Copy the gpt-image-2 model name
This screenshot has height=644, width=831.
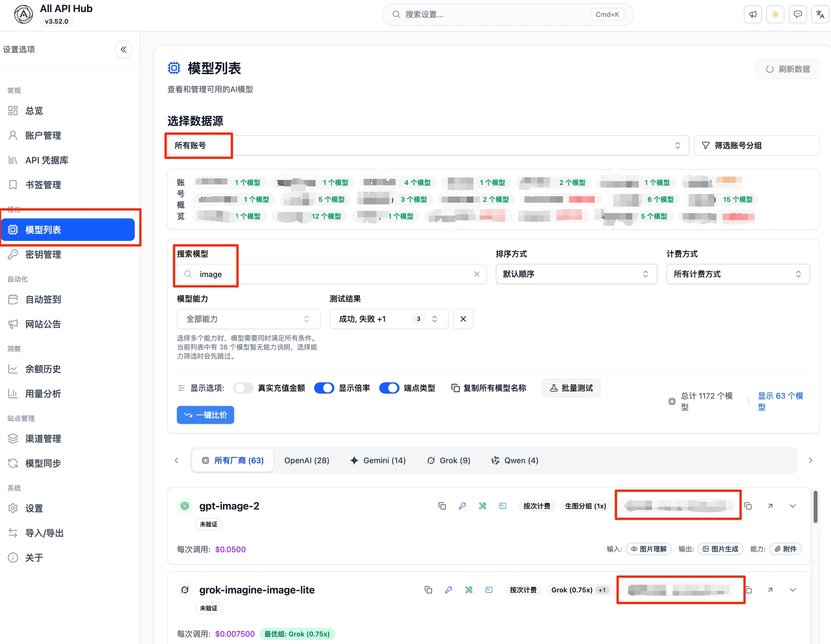[442, 506]
